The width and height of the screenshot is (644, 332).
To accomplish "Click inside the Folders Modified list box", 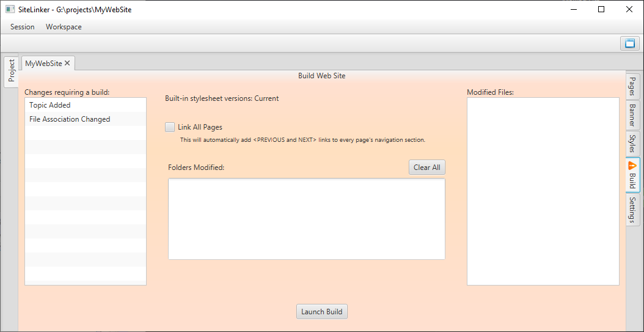I will pos(306,218).
